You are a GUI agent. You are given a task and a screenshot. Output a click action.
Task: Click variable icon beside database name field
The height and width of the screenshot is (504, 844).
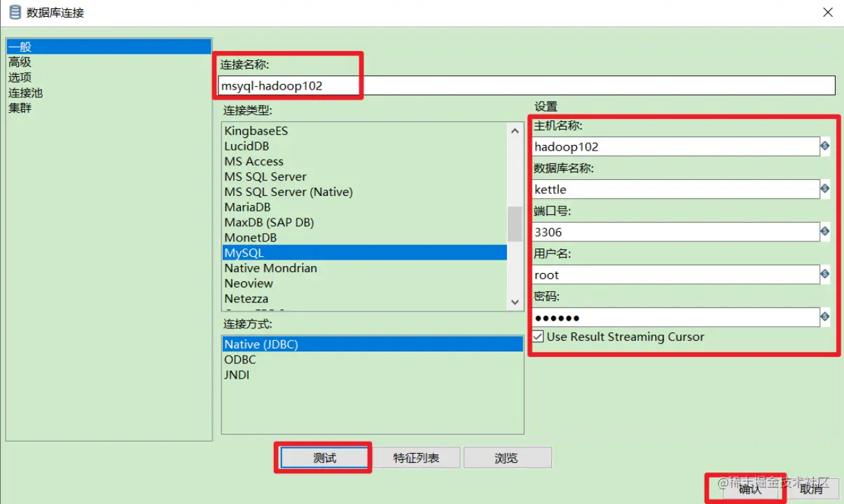tap(825, 189)
